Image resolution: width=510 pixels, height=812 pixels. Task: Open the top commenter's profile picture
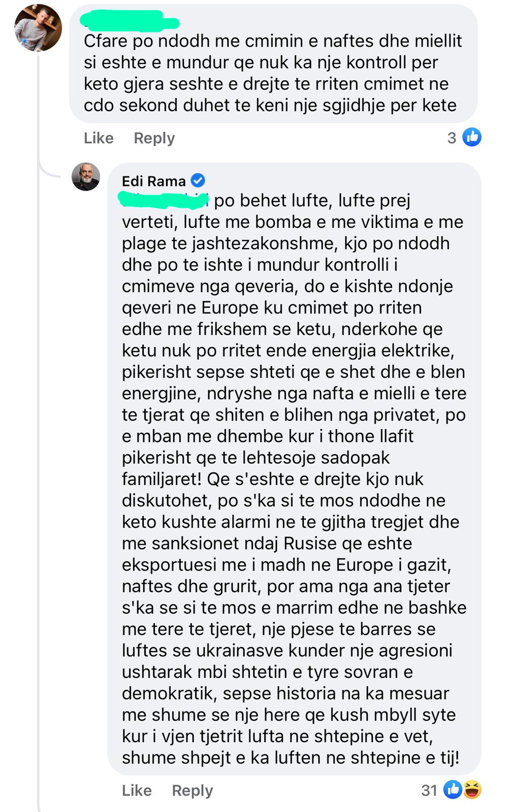(x=38, y=28)
